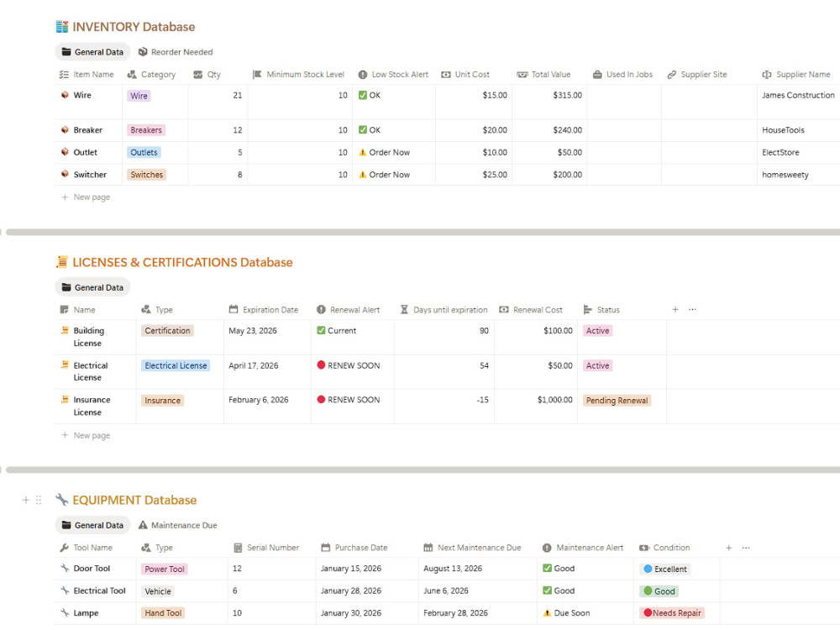840x630 pixels.
Task: Click the April 17, 2026 expiration date
Action: point(254,365)
